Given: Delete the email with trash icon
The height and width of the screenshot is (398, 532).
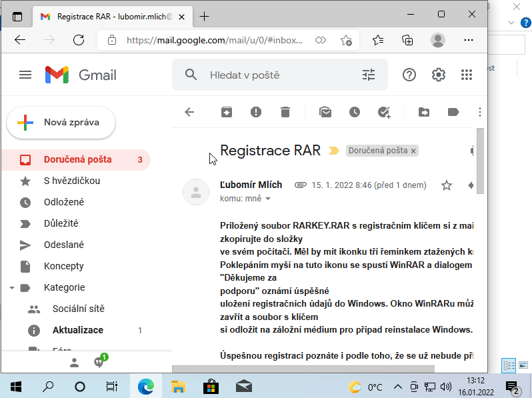Looking at the screenshot, I should [x=285, y=112].
